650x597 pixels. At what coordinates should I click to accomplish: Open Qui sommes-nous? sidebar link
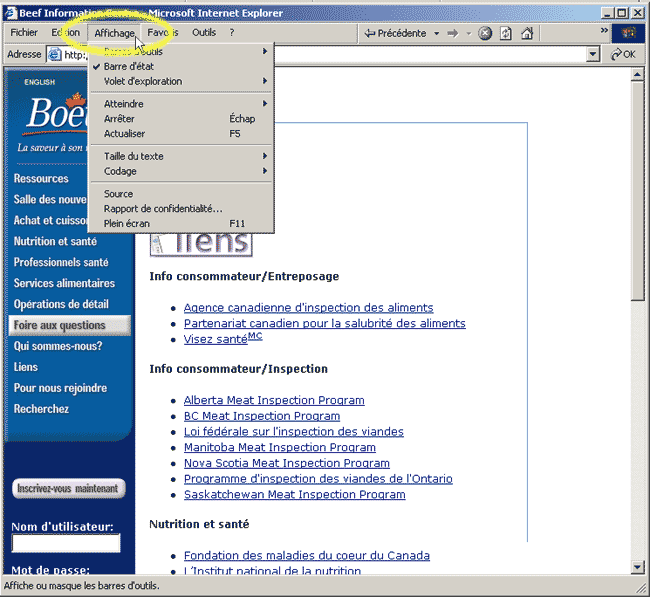tap(58, 346)
